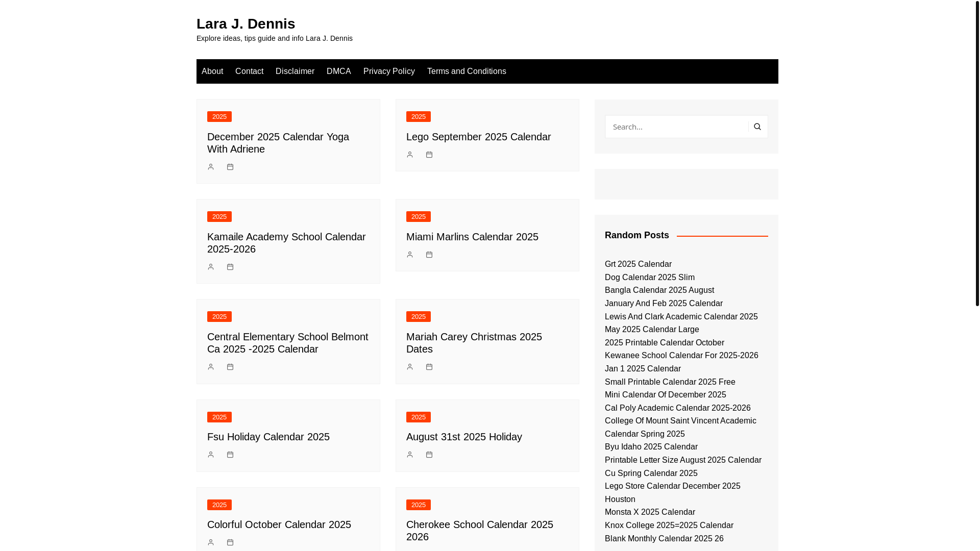The width and height of the screenshot is (980, 551).
Task: Click author icon under Mariah Carey Christmas Dates
Action: pos(410,367)
